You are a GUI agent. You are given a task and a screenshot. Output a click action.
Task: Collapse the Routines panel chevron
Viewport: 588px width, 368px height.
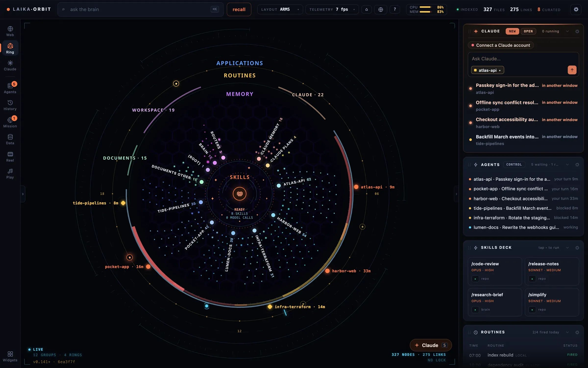click(x=567, y=332)
